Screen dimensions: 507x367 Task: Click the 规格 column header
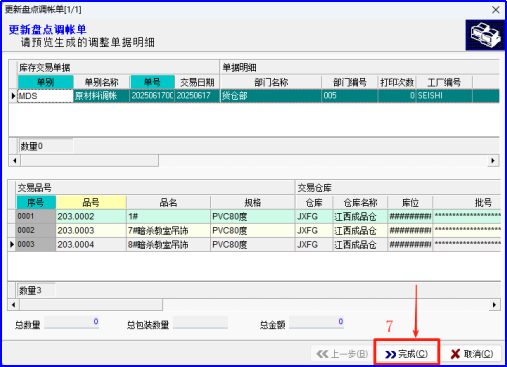tap(253, 202)
